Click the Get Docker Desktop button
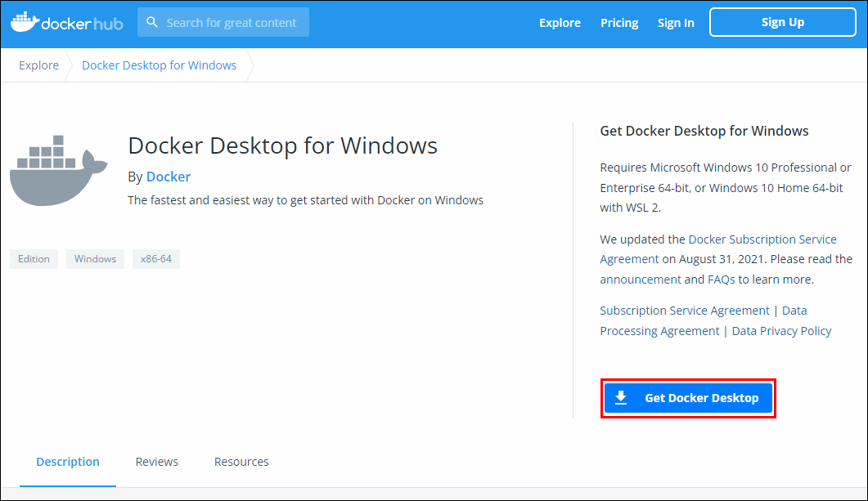The width and height of the screenshot is (868, 501). click(x=688, y=398)
